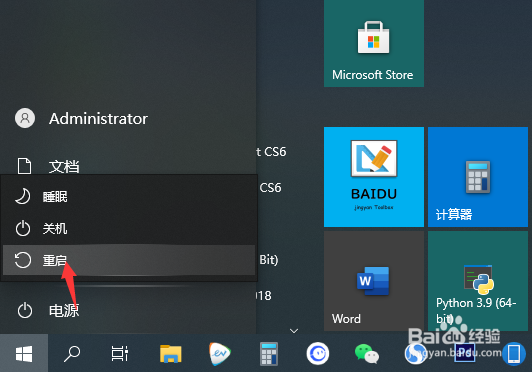The height and width of the screenshot is (372, 532).
Task: Click the document page icon
Action: pyautogui.click(x=24, y=166)
